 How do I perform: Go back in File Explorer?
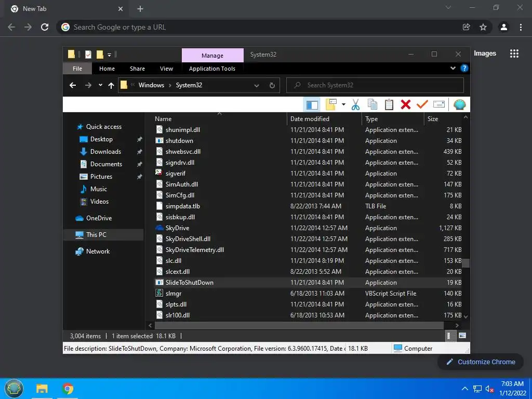pos(73,85)
